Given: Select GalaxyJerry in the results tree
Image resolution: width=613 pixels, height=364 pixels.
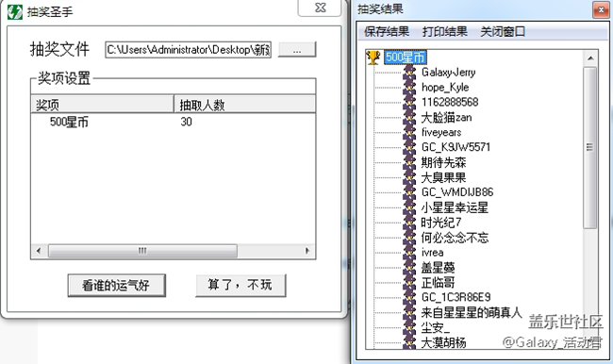Looking at the screenshot, I should (x=448, y=73).
